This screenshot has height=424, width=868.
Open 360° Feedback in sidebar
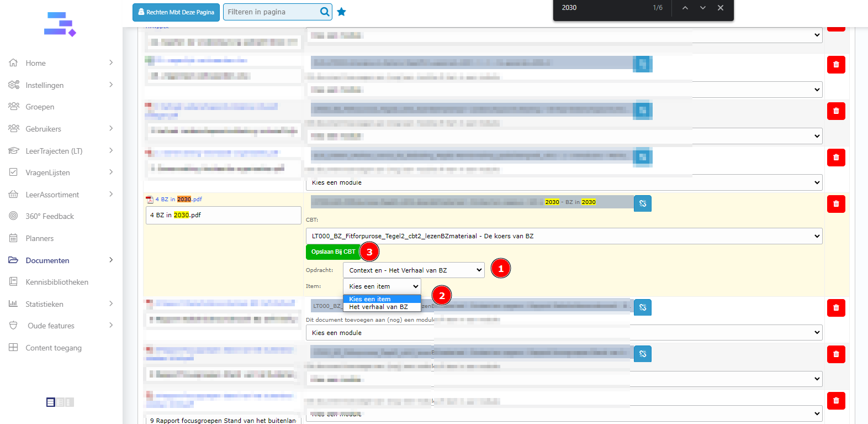pyautogui.click(x=50, y=216)
